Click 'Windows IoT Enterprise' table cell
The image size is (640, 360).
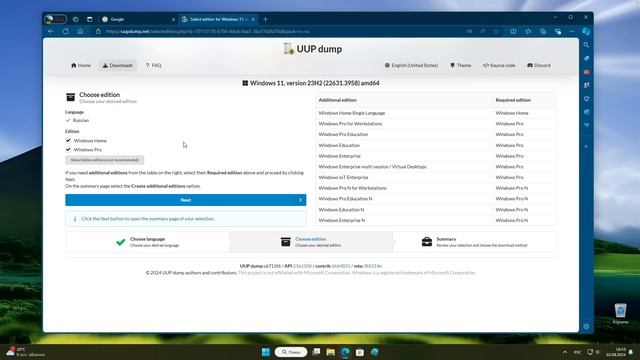(x=404, y=178)
